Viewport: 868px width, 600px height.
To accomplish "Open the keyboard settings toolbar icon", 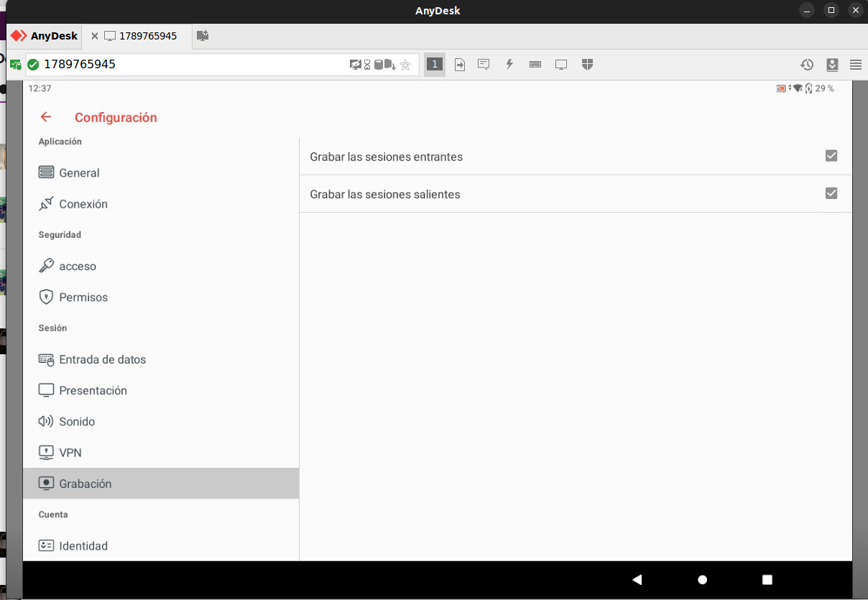I will click(x=535, y=65).
